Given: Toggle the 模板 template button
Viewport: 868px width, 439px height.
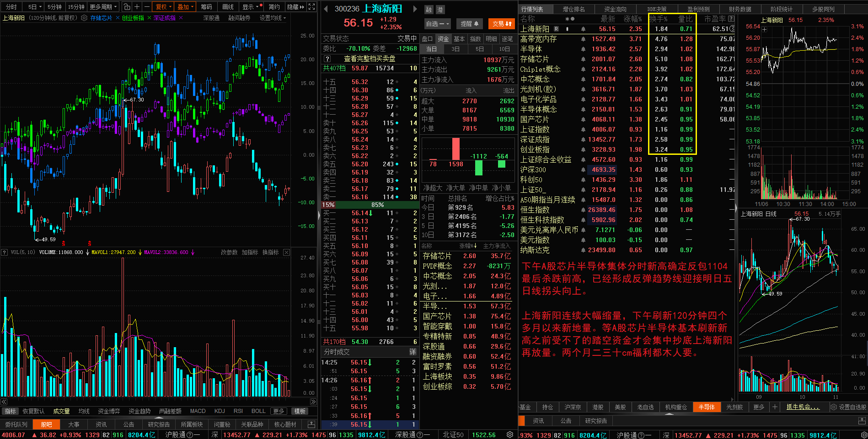Looking at the screenshot, I should [x=300, y=411].
